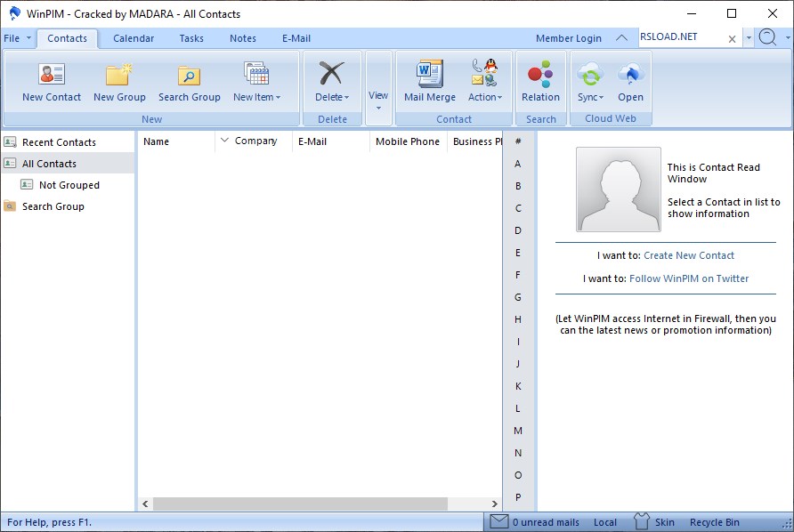
Task: Open the File menu
Action: [17, 38]
